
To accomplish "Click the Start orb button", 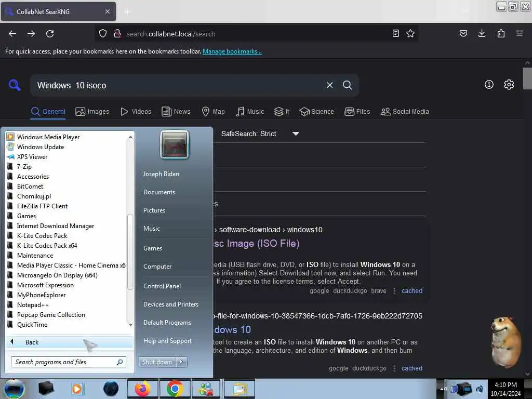I will click(x=14, y=389).
